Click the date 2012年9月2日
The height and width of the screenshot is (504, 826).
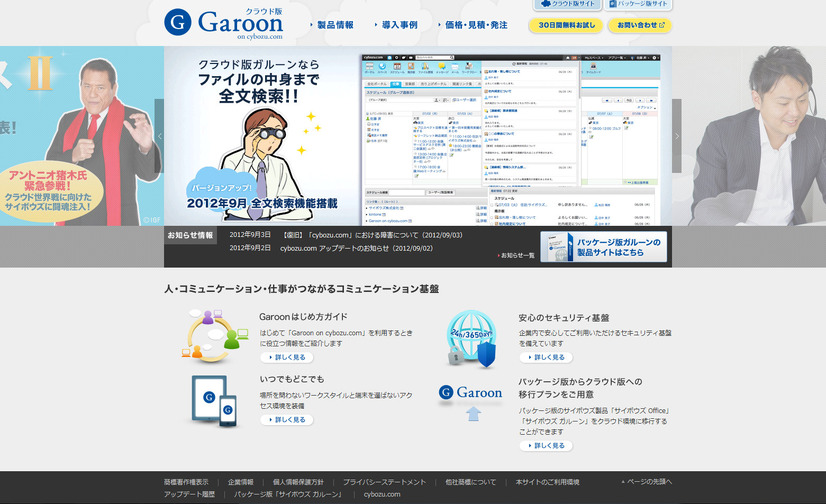pyautogui.click(x=250, y=248)
